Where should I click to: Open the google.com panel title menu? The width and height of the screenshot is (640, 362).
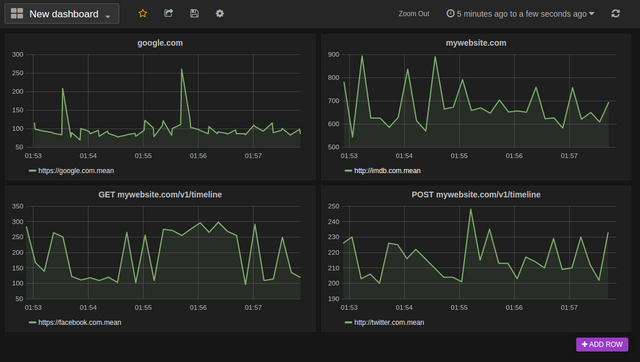pos(160,43)
